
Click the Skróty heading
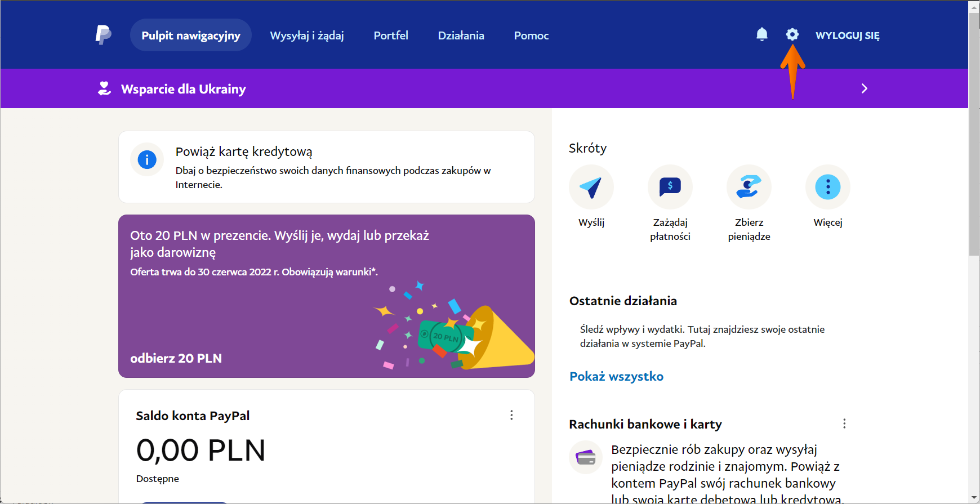587,148
